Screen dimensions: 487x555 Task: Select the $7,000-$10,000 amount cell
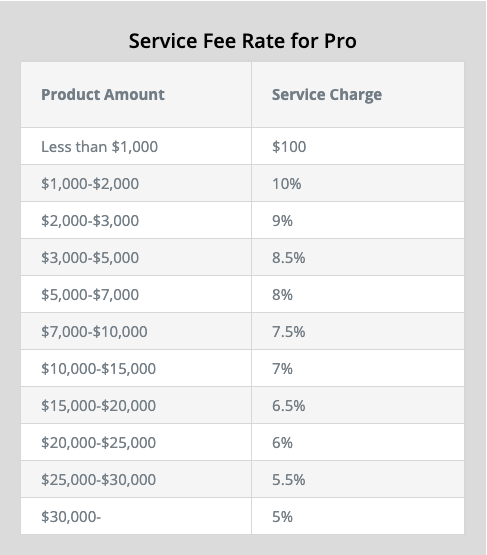136,331
